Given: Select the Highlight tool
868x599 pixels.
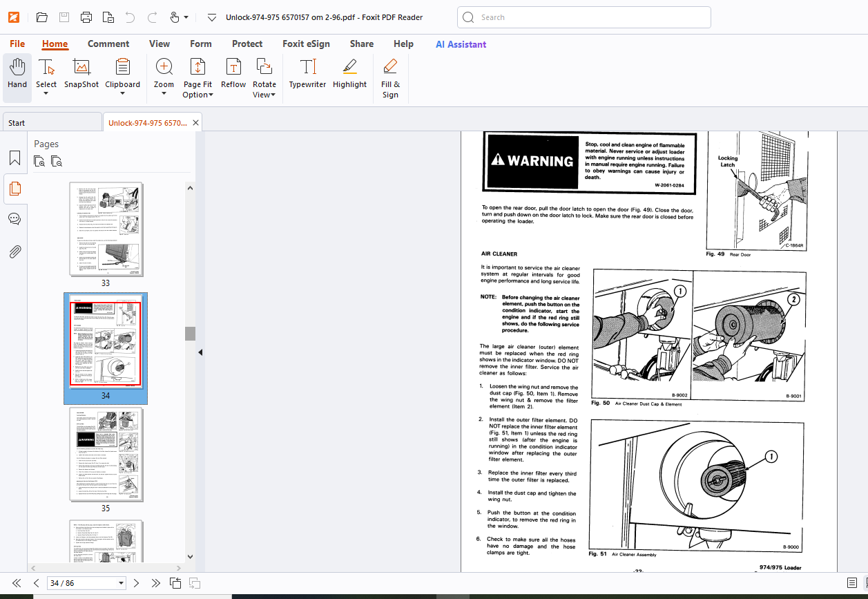Looking at the screenshot, I should 349,73.
